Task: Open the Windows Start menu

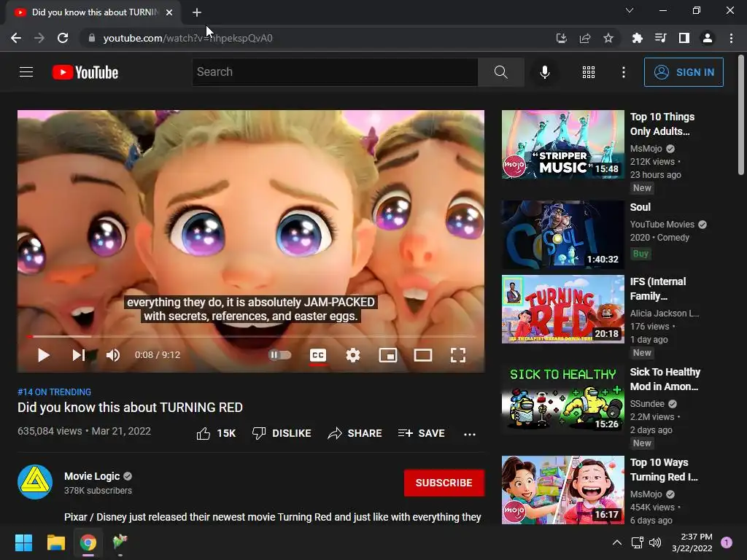Action: [23, 542]
